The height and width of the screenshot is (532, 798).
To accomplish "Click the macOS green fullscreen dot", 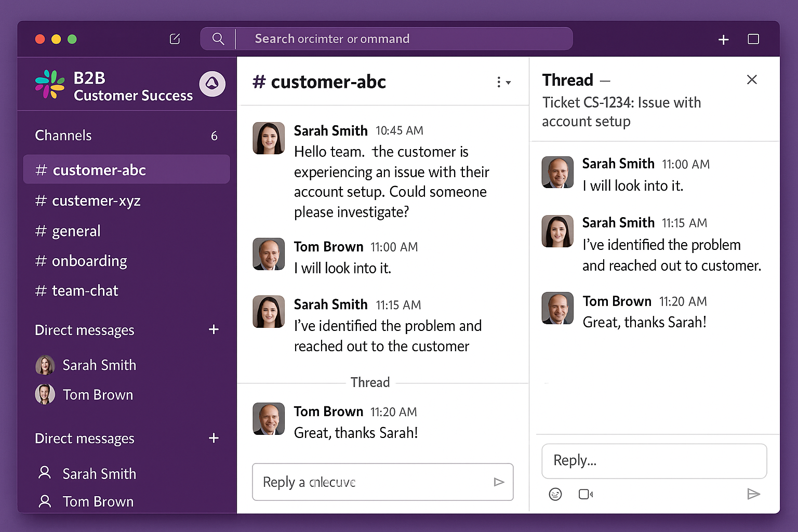I will pos(72,39).
